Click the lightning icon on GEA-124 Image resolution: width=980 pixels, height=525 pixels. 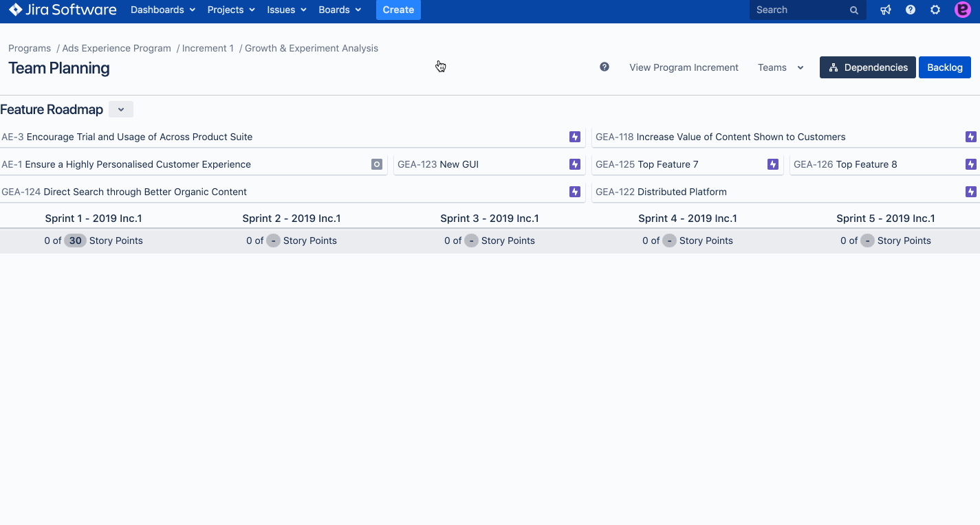(x=575, y=192)
